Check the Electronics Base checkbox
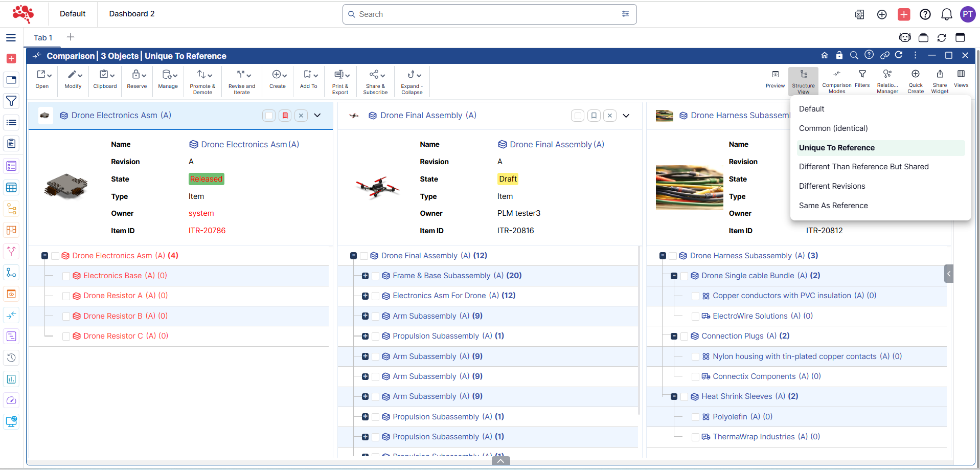 pyautogui.click(x=66, y=276)
